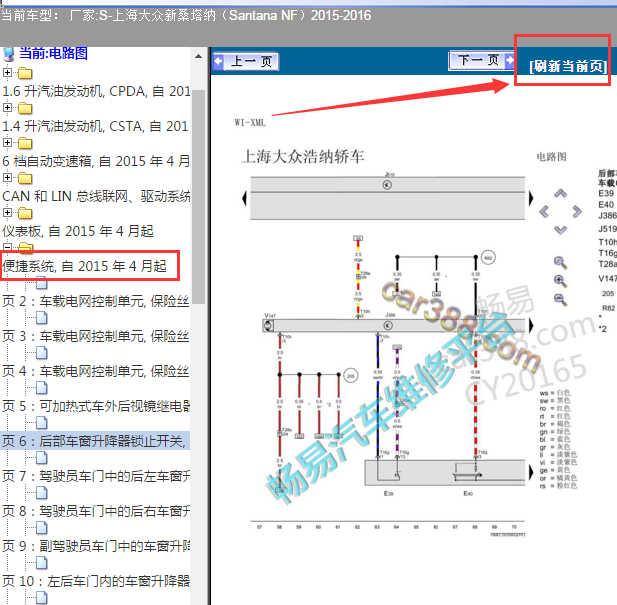The width and height of the screenshot is (617, 605).
Task: Click the E40 component label under diagram
Action: click(x=468, y=493)
